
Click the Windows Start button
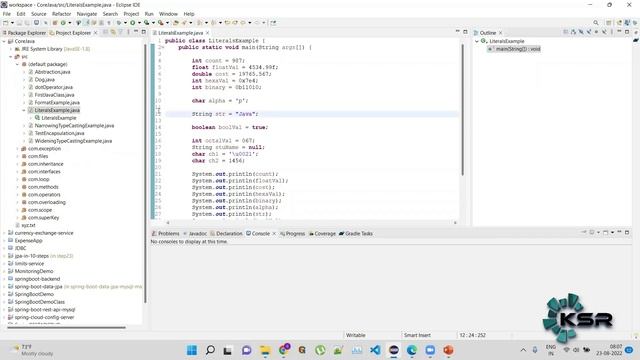click(x=192, y=350)
